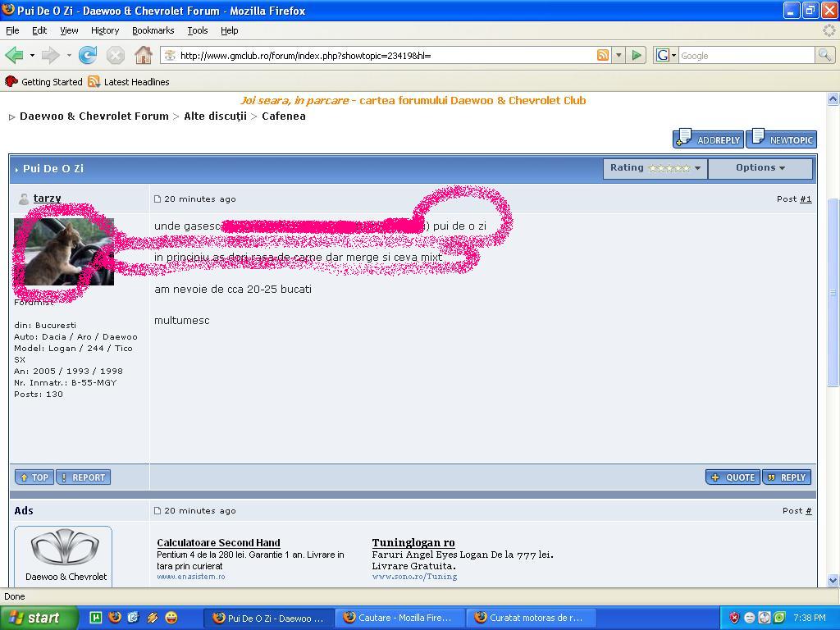Switch to Cautare Firefox taskbar window

click(x=401, y=618)
